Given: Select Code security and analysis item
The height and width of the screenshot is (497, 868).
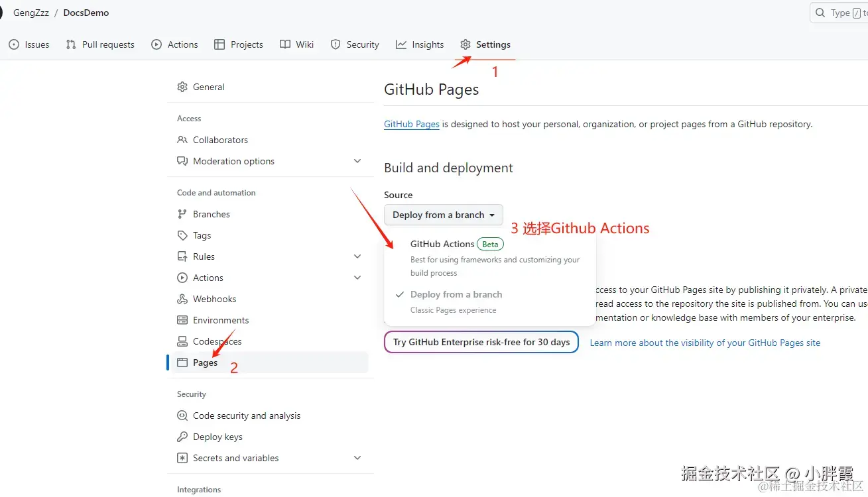Looking at the screenshot, I should [270, 415].
